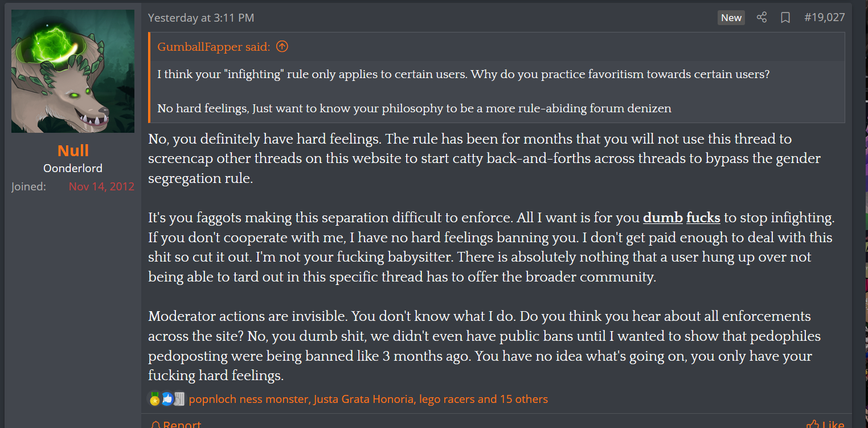Click the "Report" text button
The image size is (868, 428).
(x=182, y=424)
